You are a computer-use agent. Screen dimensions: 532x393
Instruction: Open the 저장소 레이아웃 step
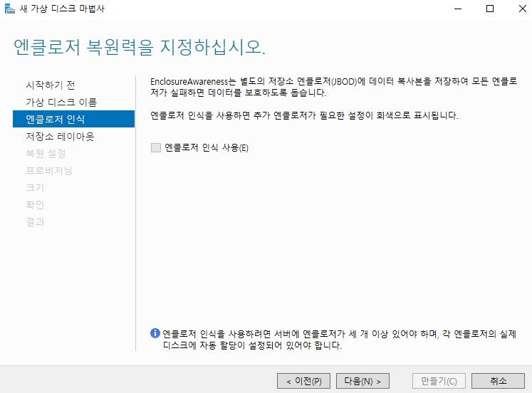60,136
